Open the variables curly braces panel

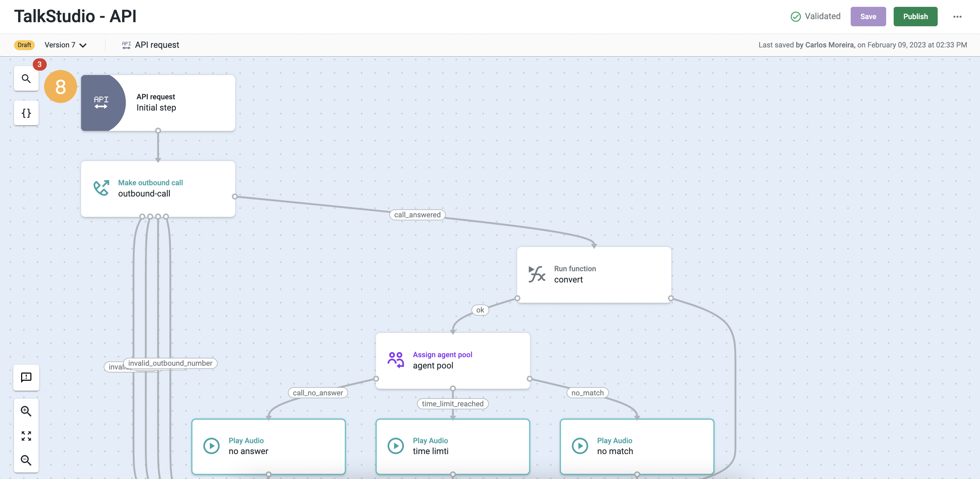click(26, 113)
